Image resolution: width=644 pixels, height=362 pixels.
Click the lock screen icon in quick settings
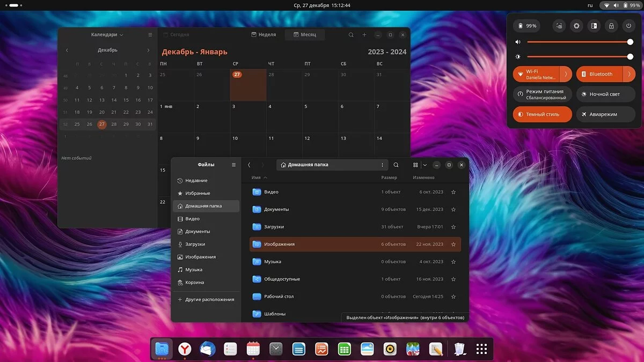click(x=611, y=26)
